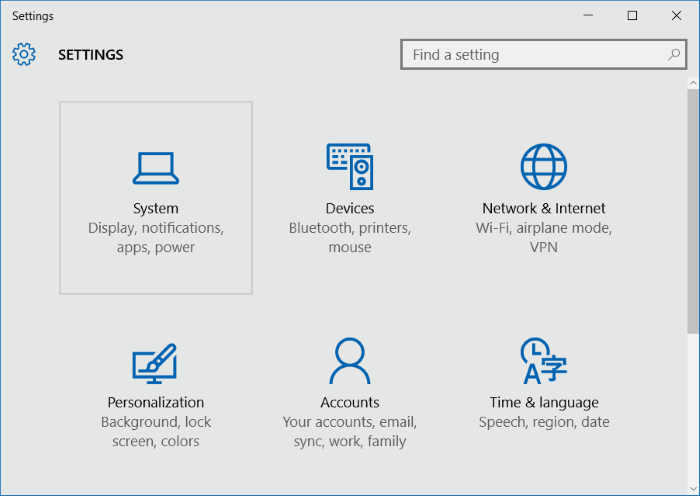Open the Devices keyboard and speaker icon
This screenshot has width=700, height=496.
350,167
